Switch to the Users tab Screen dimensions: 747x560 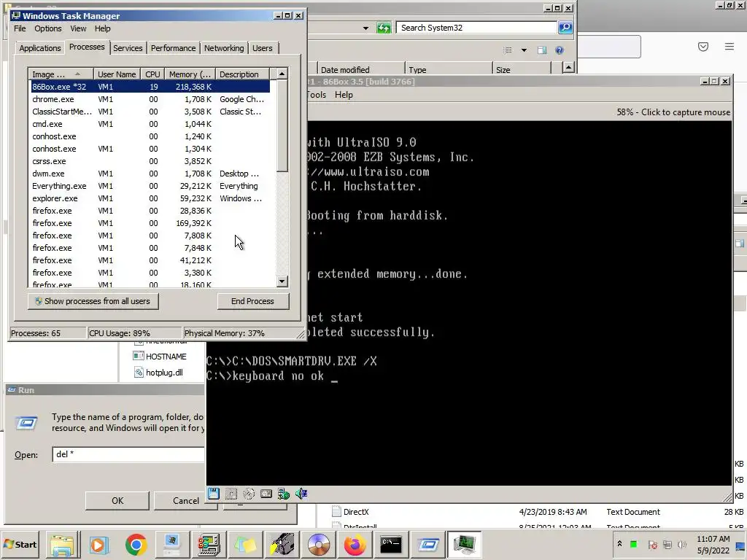pyautogui.click(x=263, y=48)
